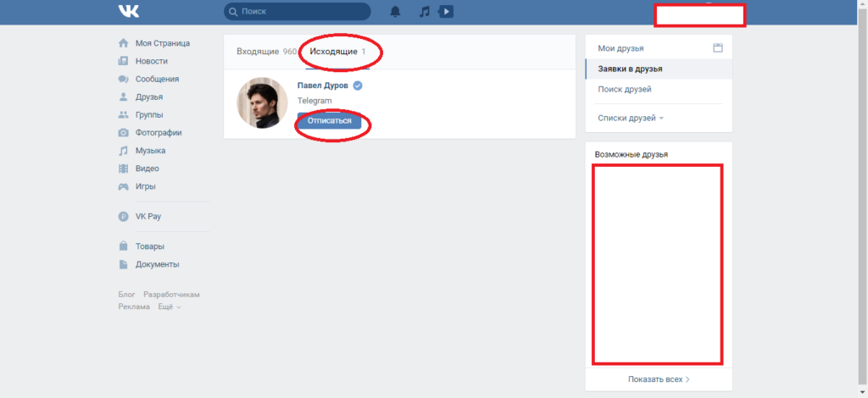The image size is (868, 398).
Task: Open Павел Дуров avatar photo
Action: point(263,102)
